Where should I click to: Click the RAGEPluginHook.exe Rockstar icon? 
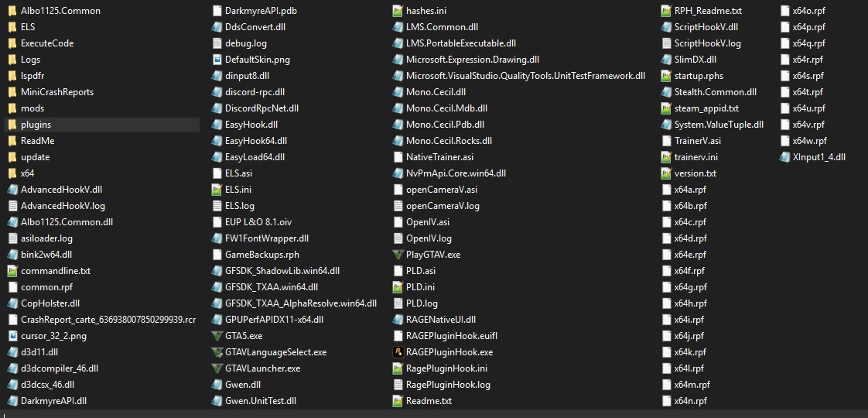398,352
